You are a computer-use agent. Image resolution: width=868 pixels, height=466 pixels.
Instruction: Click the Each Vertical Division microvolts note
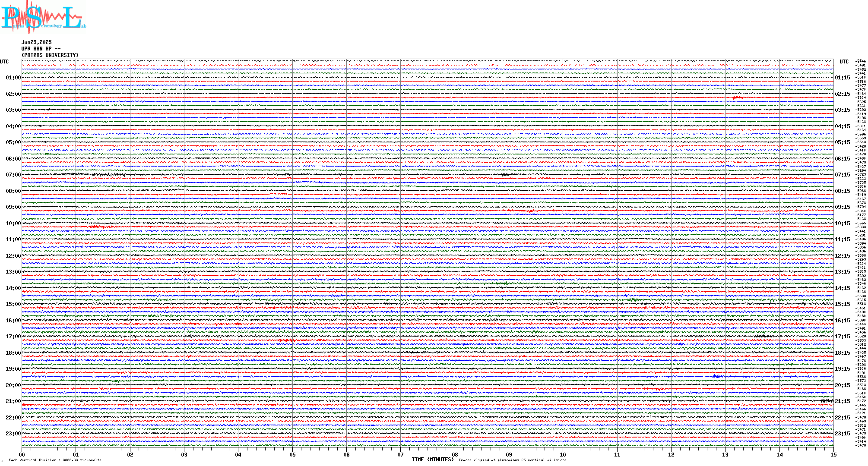(55, 460)
